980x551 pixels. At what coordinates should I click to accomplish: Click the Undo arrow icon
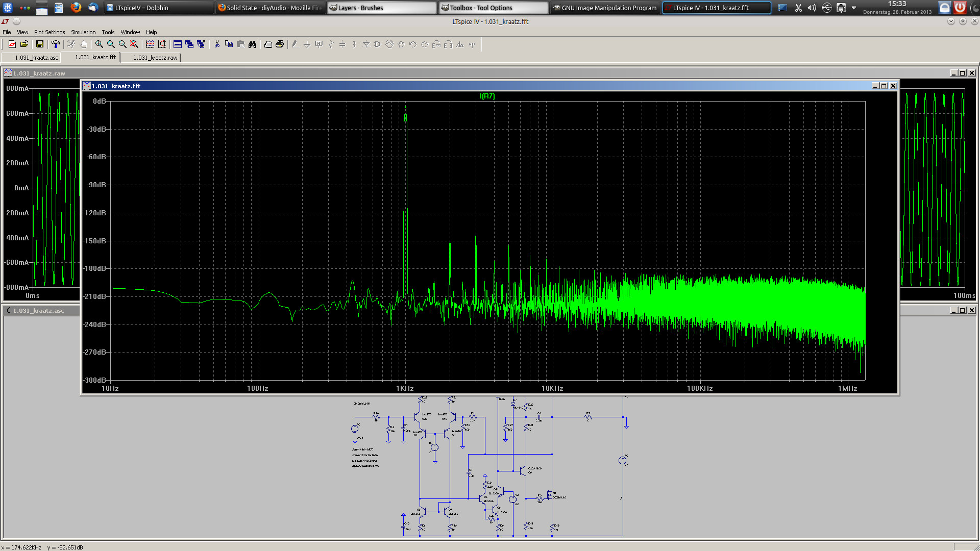413,44
